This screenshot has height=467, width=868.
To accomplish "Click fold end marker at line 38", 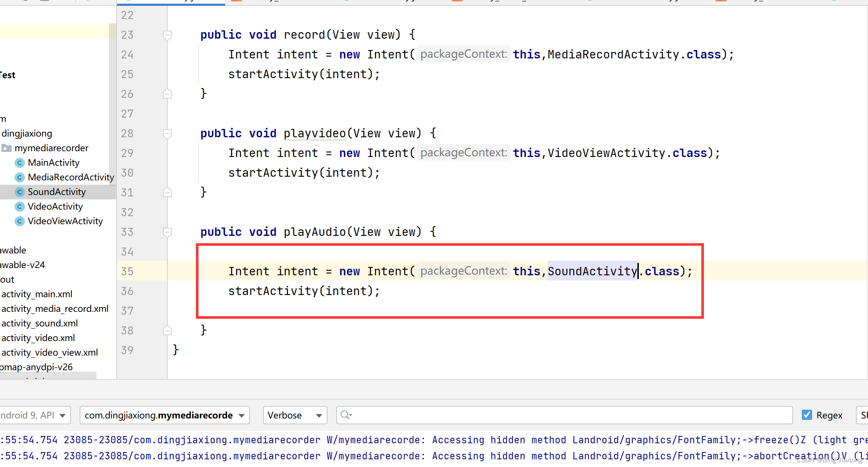I will [167, 330].
